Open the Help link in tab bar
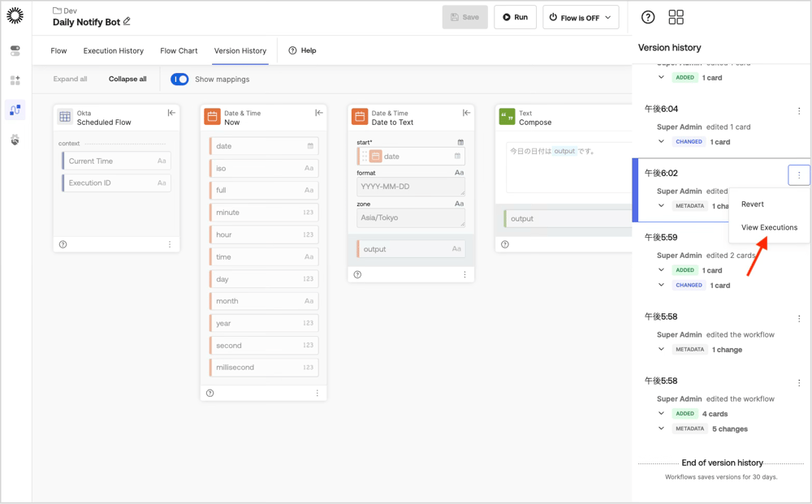 (302, 50)
